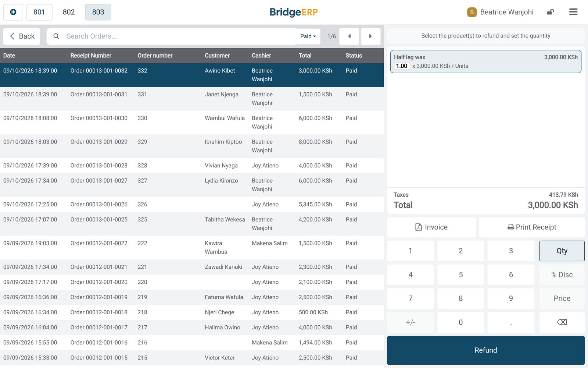Tap numpad key 7

point(410,298)
